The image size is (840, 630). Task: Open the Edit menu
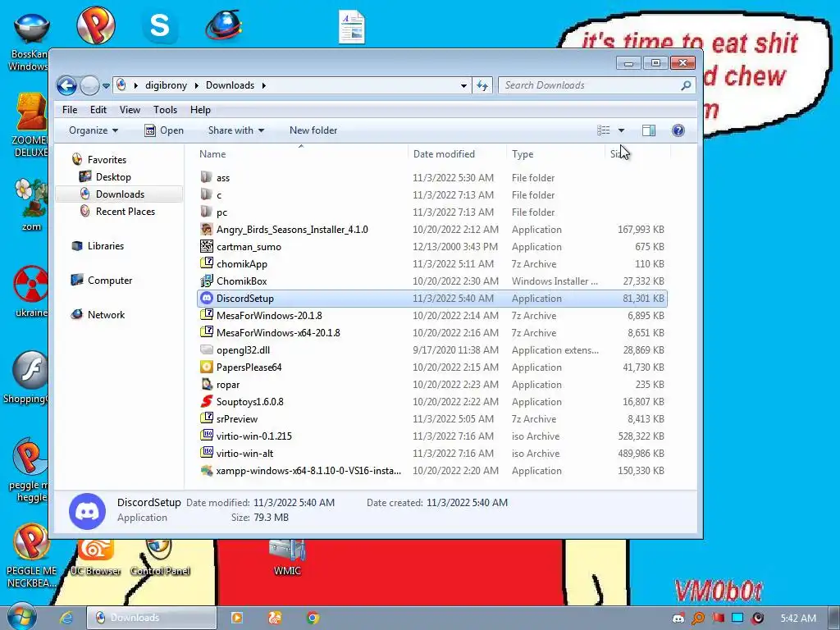98,110
